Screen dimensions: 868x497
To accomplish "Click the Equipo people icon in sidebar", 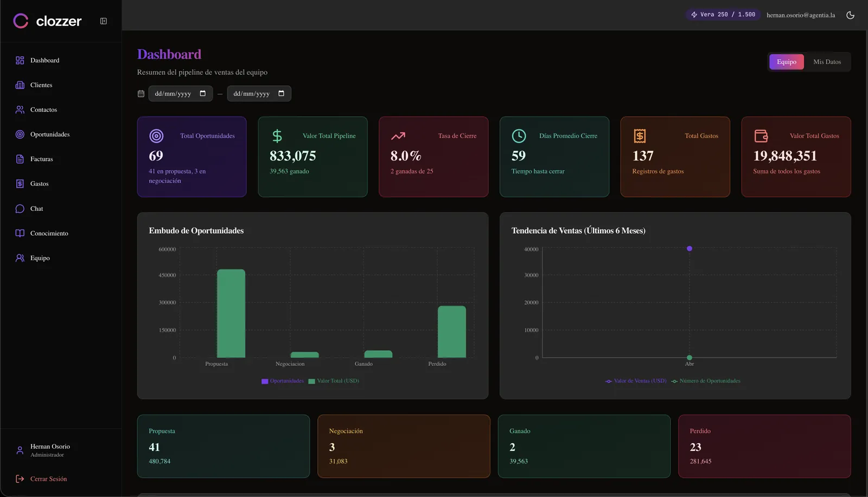I will pos(20,258).
